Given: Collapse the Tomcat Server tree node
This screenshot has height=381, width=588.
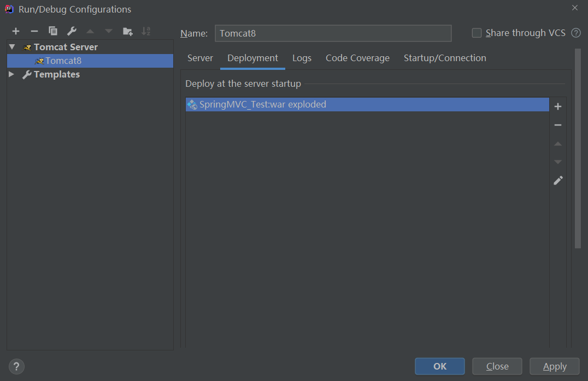Looking at the screenshot, I should click(12, 47).
